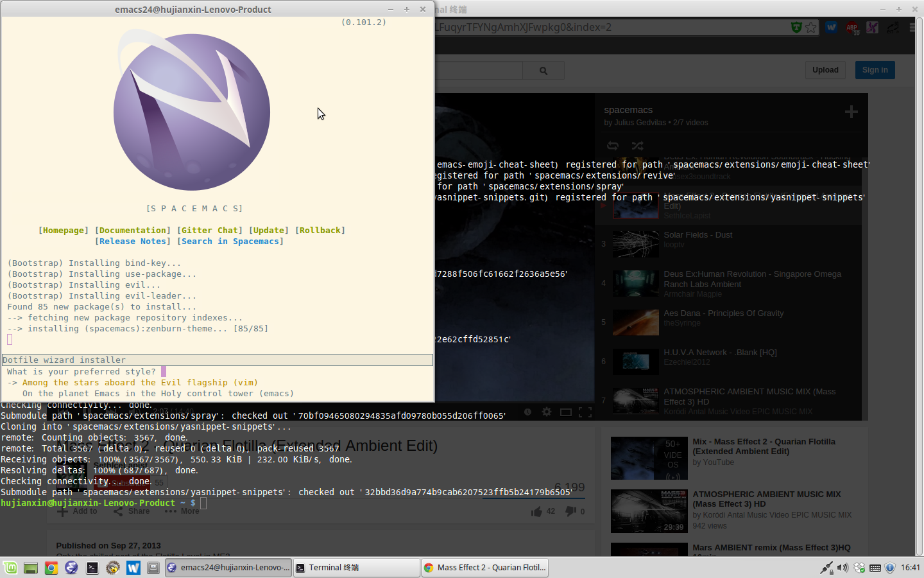Switch to Terminal window in taskbar
The image size is (924, 578).
(357, 568)
